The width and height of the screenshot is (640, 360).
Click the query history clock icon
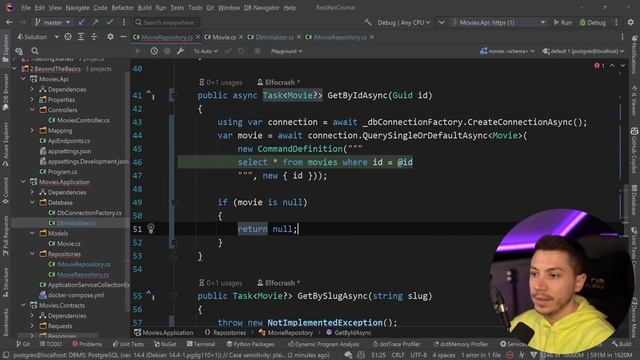154,51
